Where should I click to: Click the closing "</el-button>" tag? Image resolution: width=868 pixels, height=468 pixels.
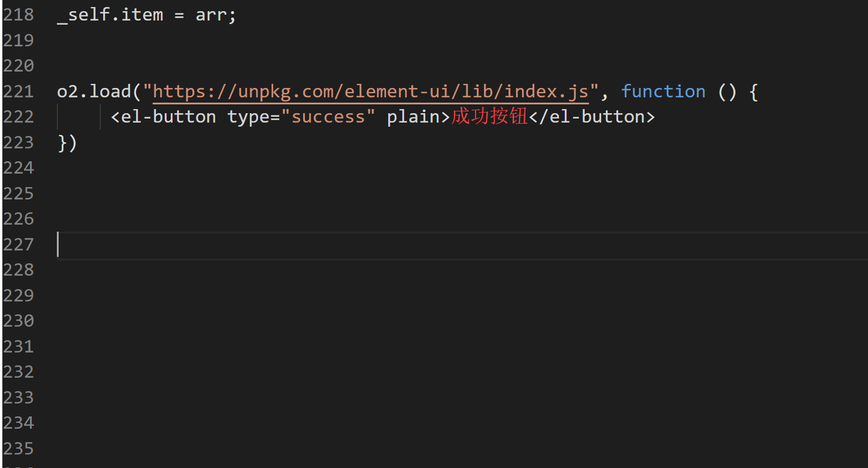coord(591,117)
